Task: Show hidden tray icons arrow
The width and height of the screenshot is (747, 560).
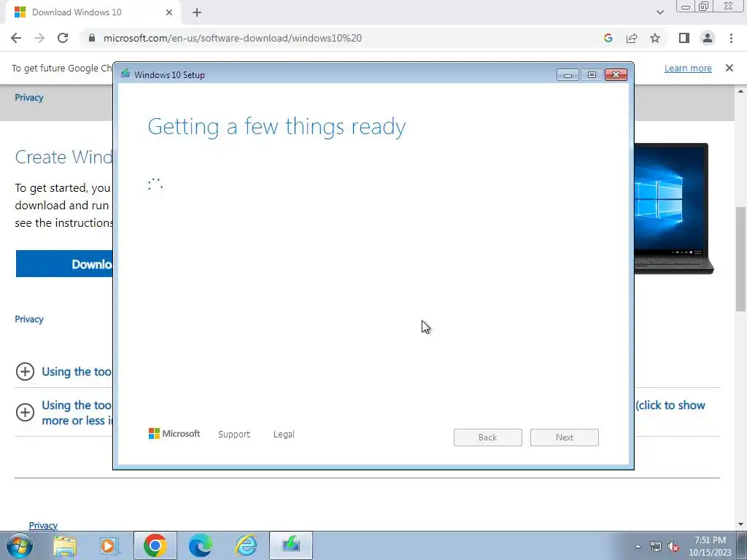Action: point(638,546)
